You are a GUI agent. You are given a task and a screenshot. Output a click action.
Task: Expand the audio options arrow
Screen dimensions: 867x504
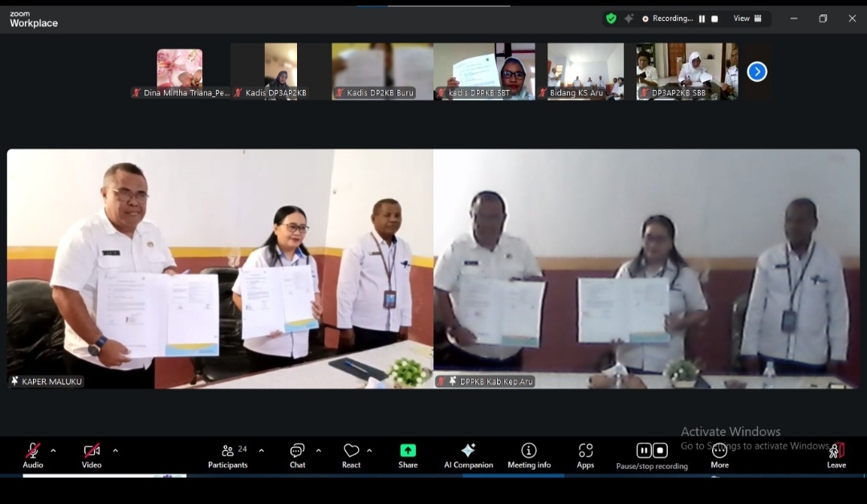(x=54, y=450)
